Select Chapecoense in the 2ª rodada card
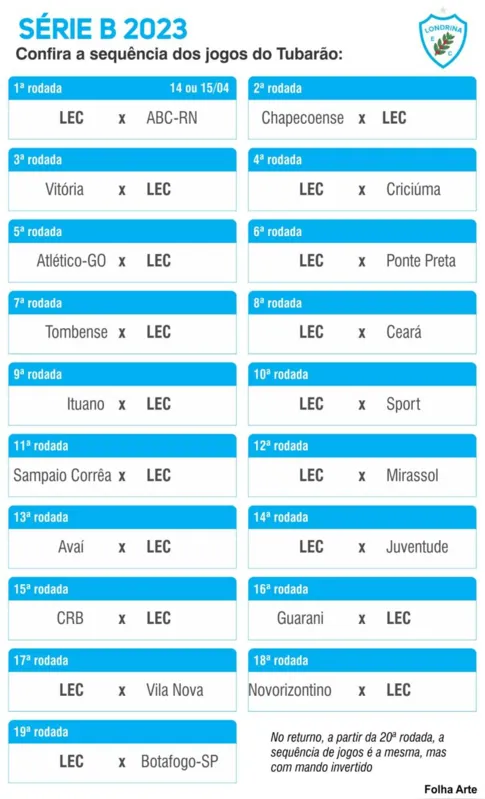Viewport: 485px width, 799px height. [x=303, y=118]
